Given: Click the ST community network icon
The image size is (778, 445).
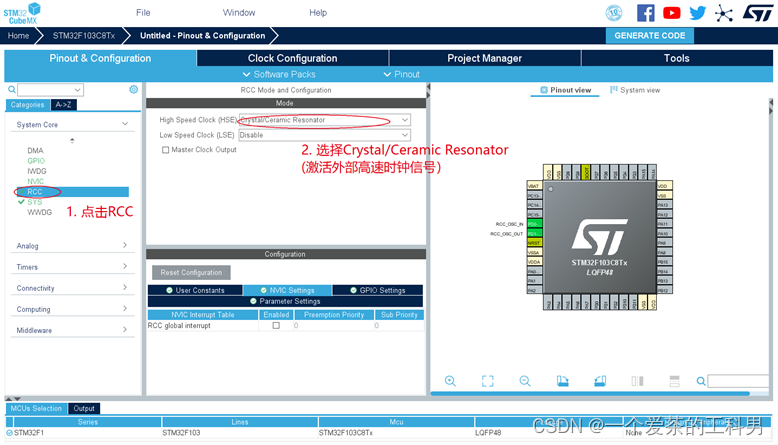Looking at the screenshot, I should (724, 13).
